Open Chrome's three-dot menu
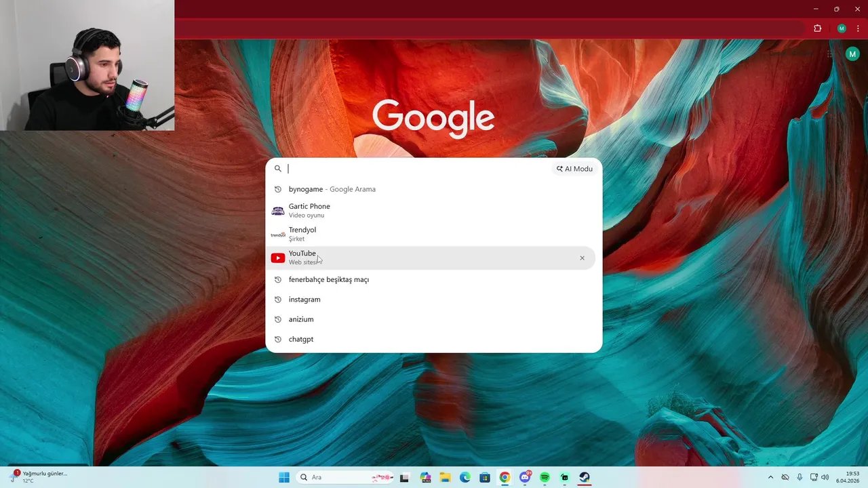This screenshot has width=868, height=488. point(858,28)
